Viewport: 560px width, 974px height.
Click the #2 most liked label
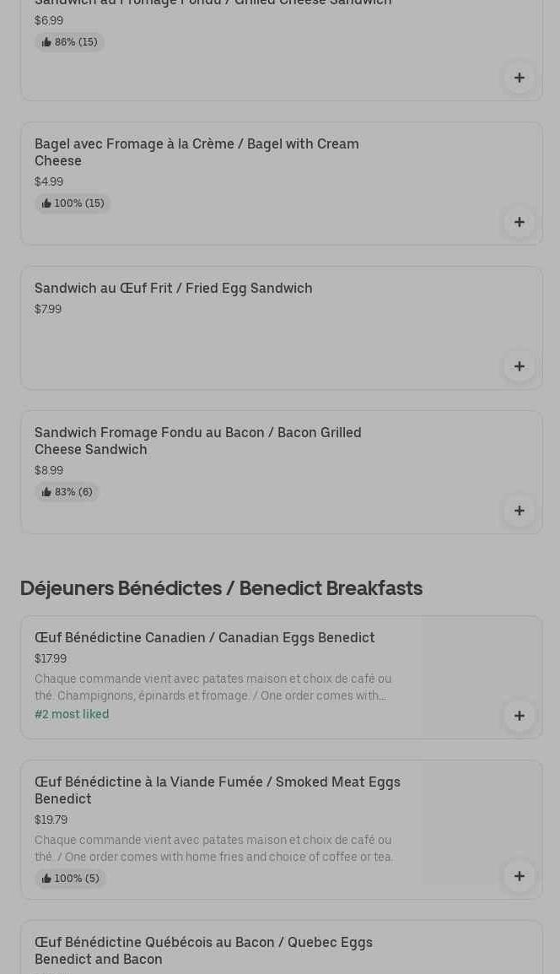(x=72, y=714)
